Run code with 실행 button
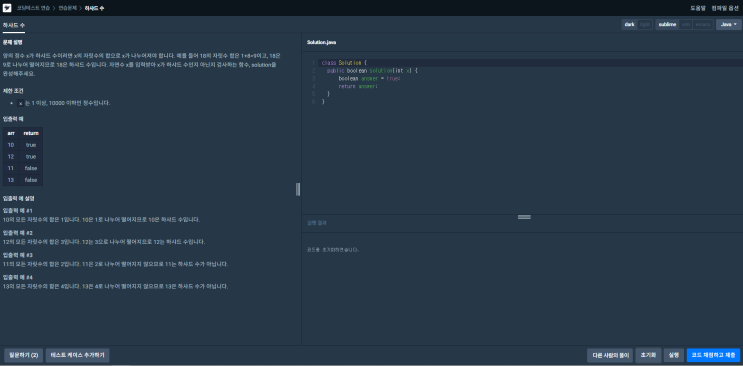 (x=674, y=355)
